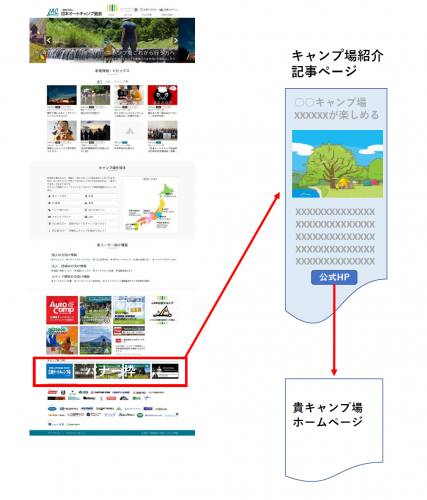
Task: Click the rightmost black banner in red frame
Action: click(x=165, y=371)
